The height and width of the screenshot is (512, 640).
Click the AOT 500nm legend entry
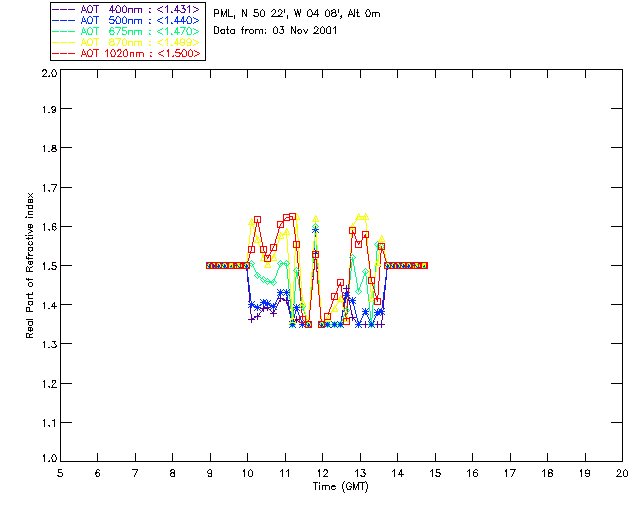tap(127, 20)
